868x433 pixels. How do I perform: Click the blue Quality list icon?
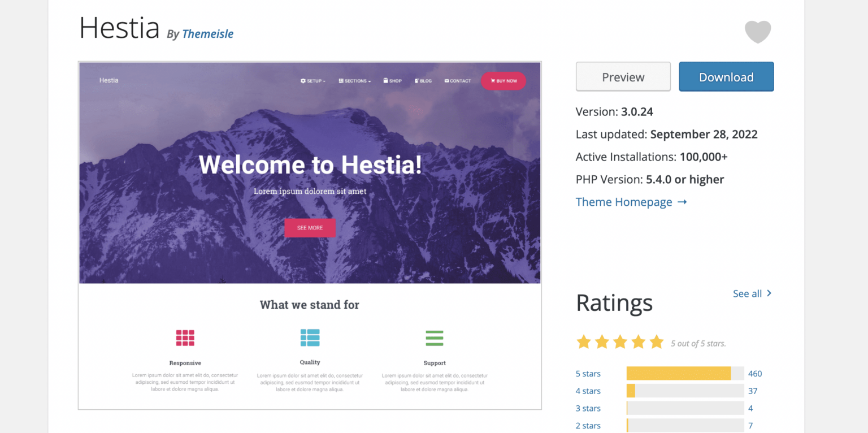coord(310,337)
